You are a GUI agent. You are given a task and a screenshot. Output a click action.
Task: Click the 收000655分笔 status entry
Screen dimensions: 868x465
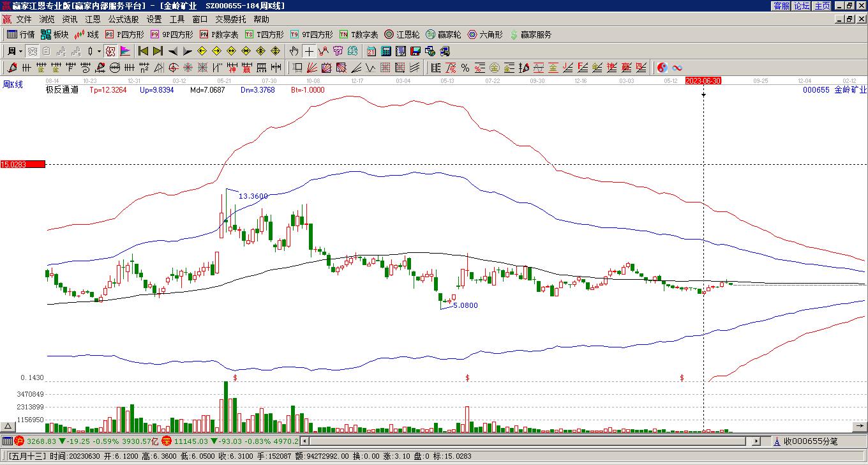click(811, 441)
